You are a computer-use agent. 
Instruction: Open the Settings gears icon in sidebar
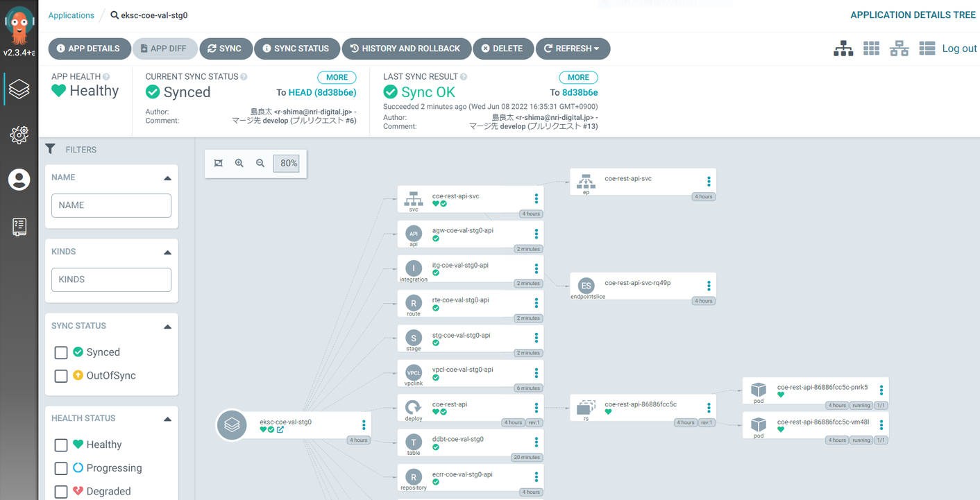[19, 135]
